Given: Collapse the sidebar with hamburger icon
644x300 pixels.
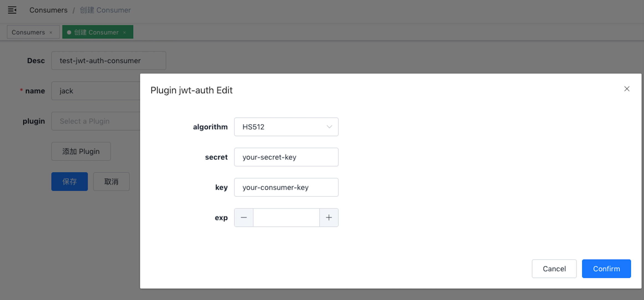Looking at the screenshot, I should point(12,10).
